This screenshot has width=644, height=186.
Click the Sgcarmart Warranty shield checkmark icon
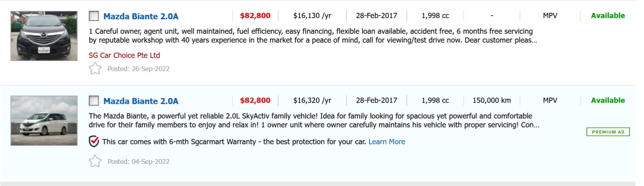coord(94,142)
